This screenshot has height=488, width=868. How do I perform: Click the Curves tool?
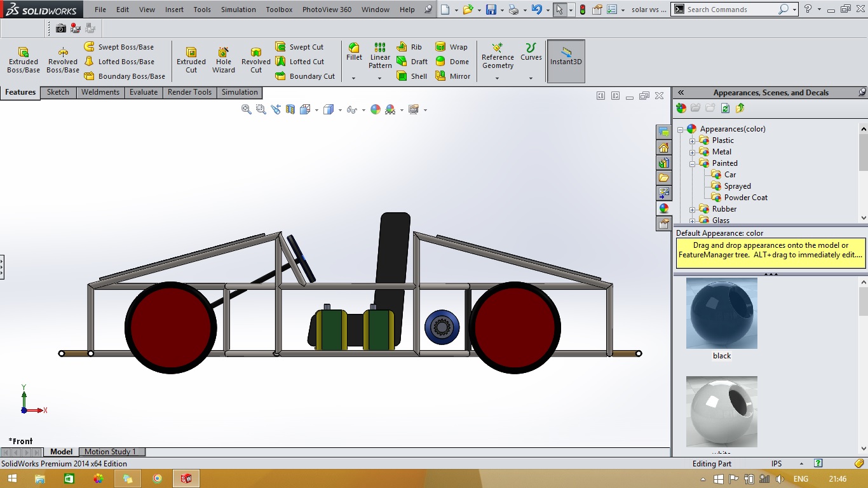[x=531, y=52]
